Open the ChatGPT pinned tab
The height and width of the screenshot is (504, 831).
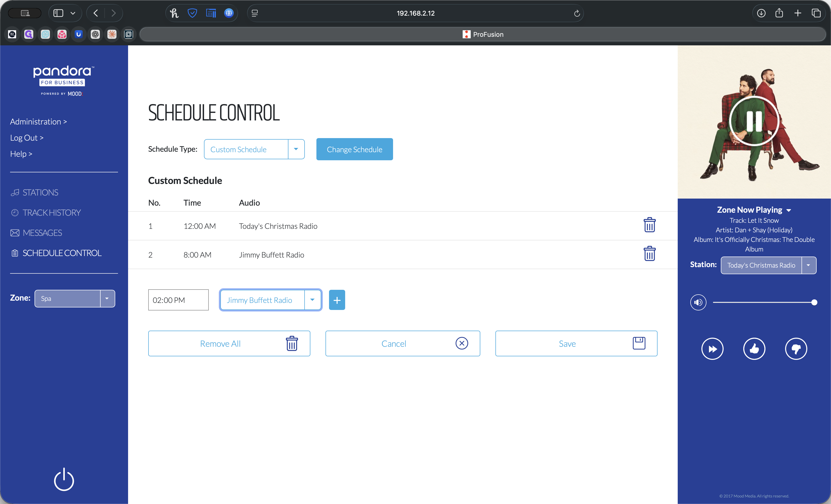click(95, 34)
